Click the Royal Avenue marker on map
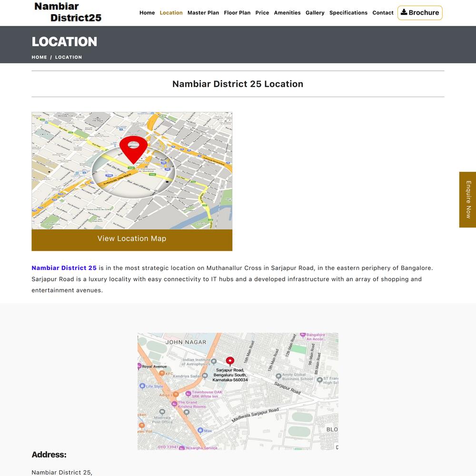Viewport: 476px width, 476px height. pyautogui.click(x=139, y=366)
